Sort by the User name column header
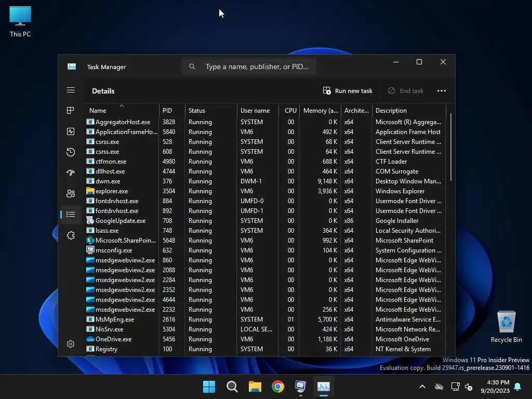 pyautogui.click(x=258, y=110)
